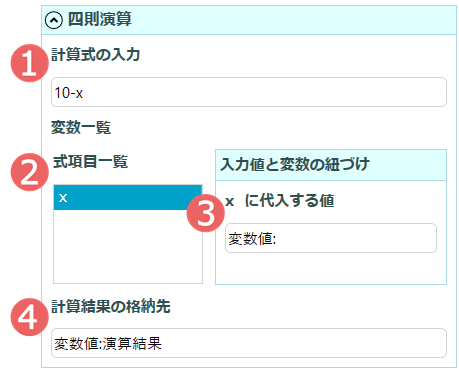Click the 計算式の入力 label
Viewport: 459px width, 370px height.
tap(96, 54)
